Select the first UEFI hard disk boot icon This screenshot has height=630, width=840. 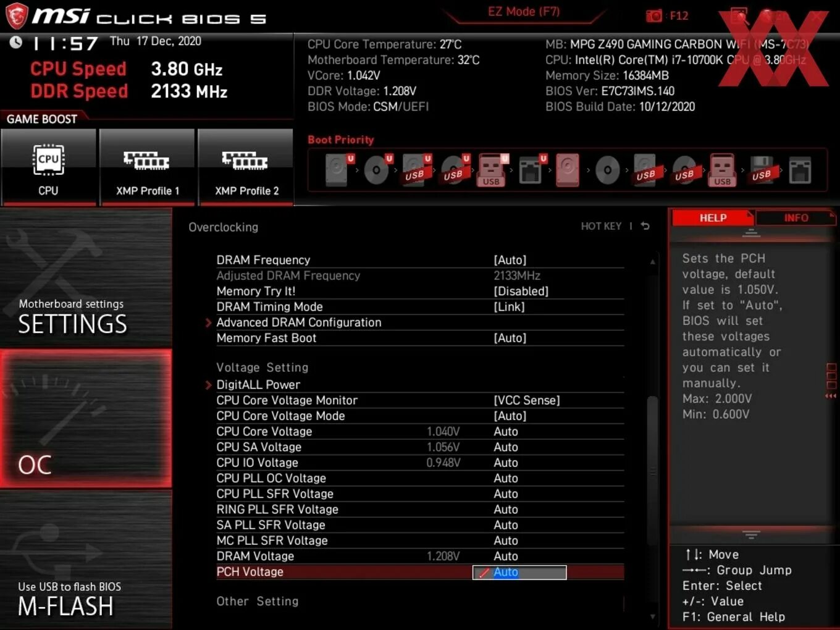point(338,170)
